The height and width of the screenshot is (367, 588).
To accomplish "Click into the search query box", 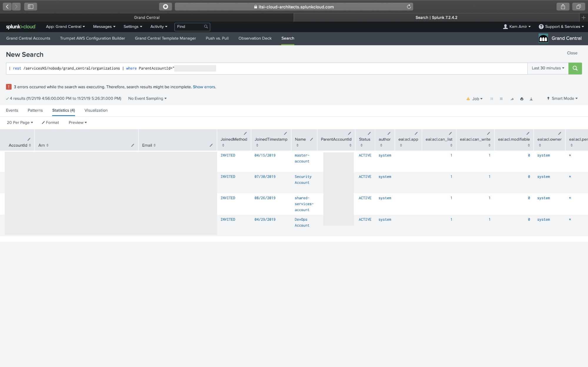I will pos(266,68).
